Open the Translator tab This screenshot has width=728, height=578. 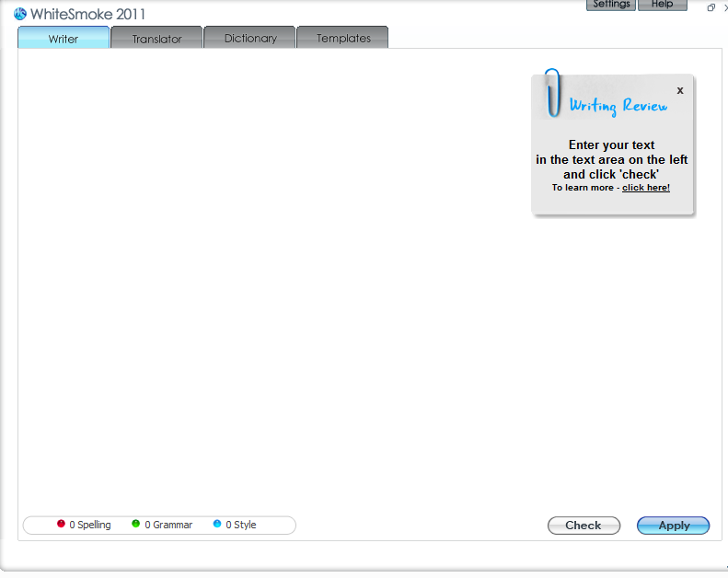click(x=156, y=38)
